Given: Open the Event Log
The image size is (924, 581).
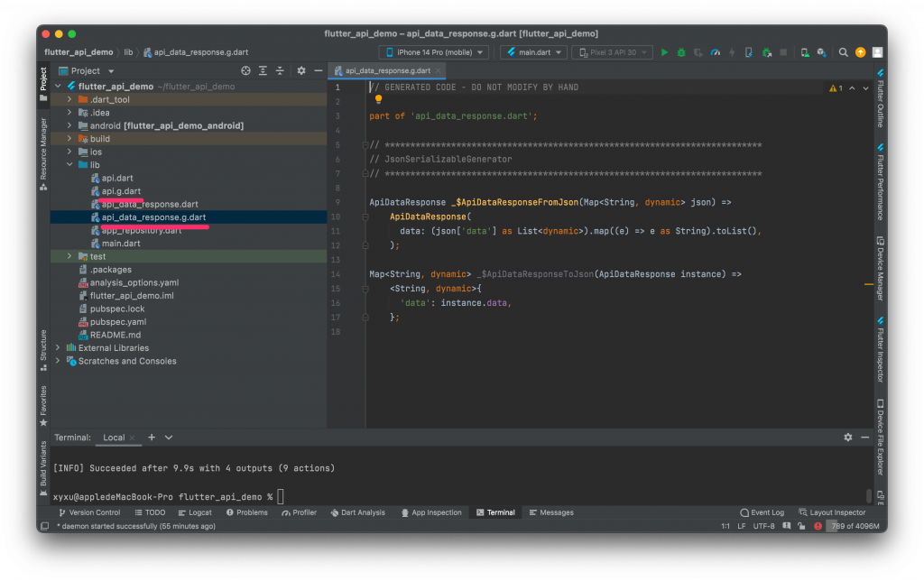Looking at the screenshot, I should tap(762, 512).
